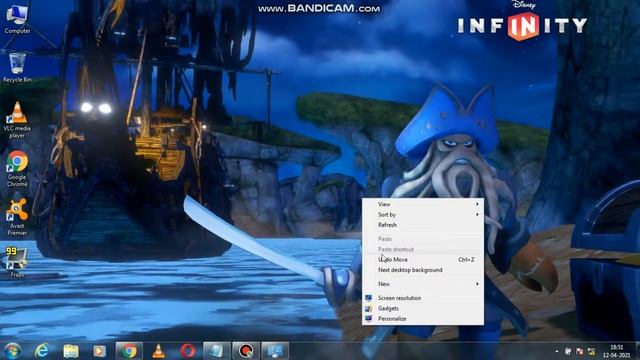Image resolution: width=640 pixels, height=360 pixels.
Task: Open Windows Explorer from the taskbar
Action: 71,351
